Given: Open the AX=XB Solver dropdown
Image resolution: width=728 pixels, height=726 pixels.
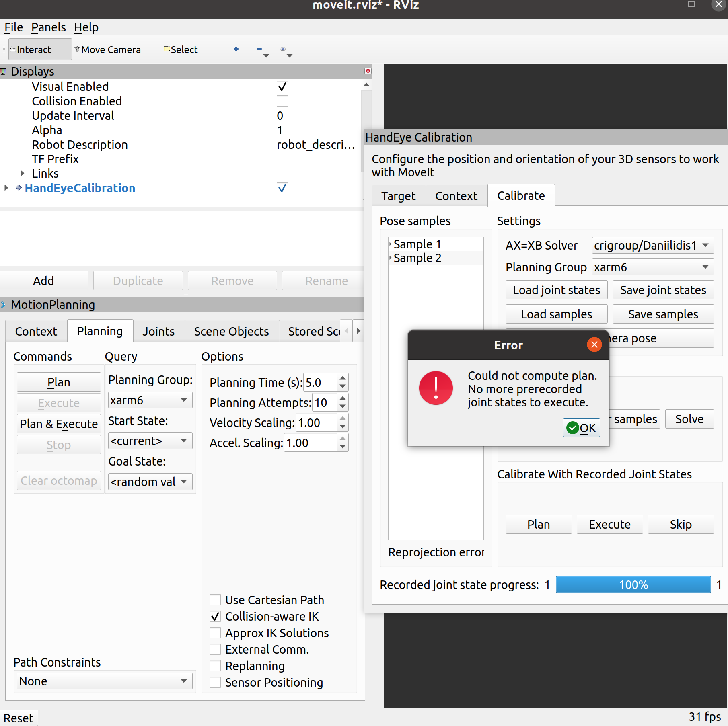Looking at the screenshot, I should [x=653, y=245].
